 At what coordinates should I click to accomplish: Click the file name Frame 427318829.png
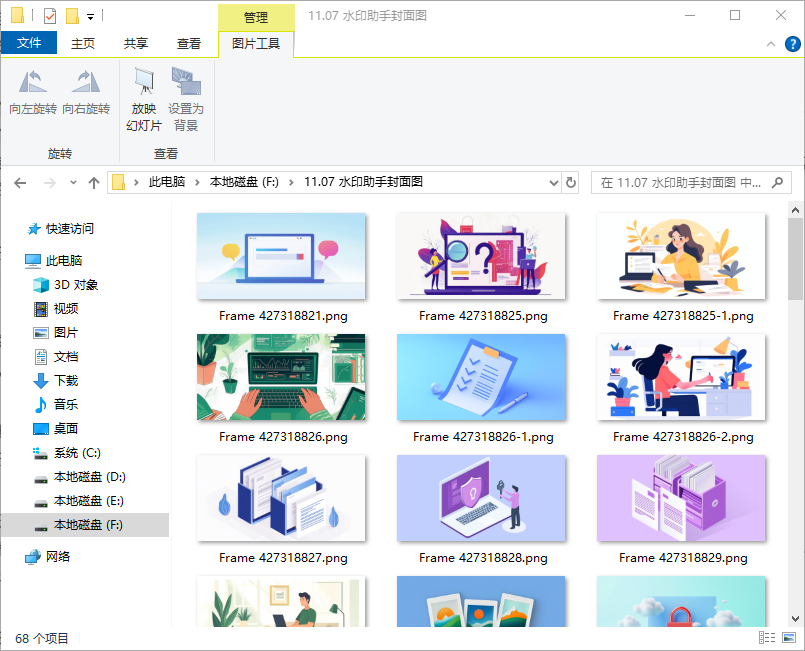point(683,558)
